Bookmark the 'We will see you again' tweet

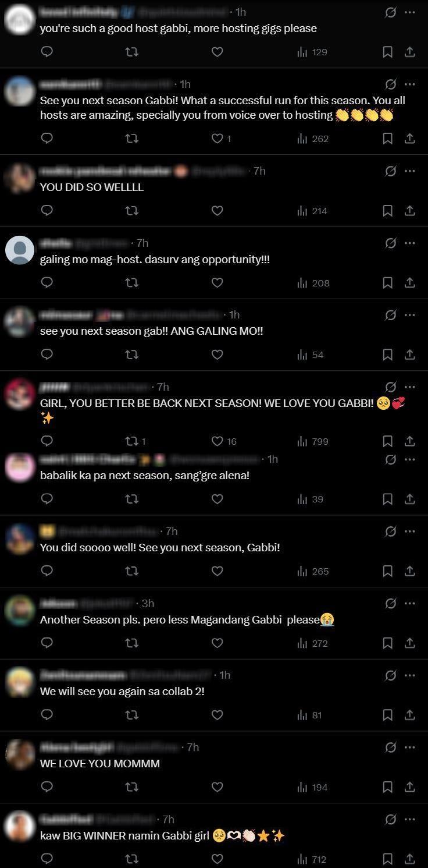click(x=388, y=715)
